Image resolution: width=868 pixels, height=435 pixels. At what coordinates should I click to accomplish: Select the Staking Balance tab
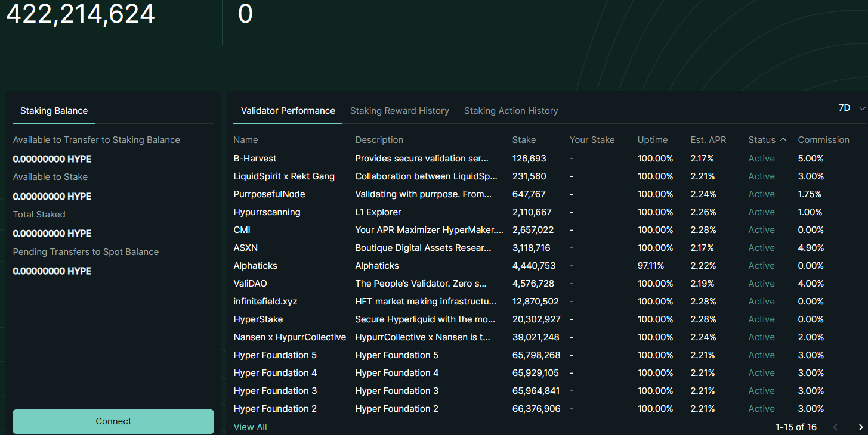click(54, 111)
